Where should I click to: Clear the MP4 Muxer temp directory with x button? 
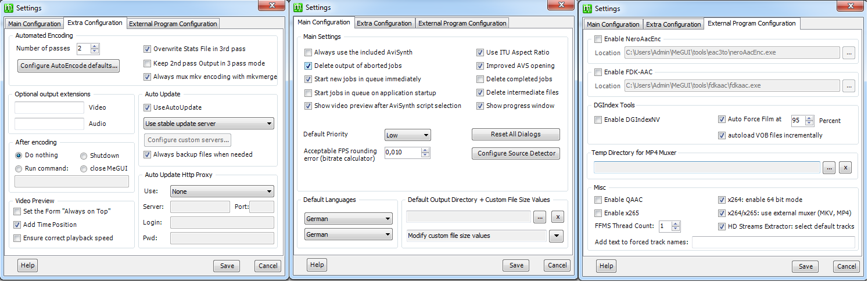(x=846, y=168)
